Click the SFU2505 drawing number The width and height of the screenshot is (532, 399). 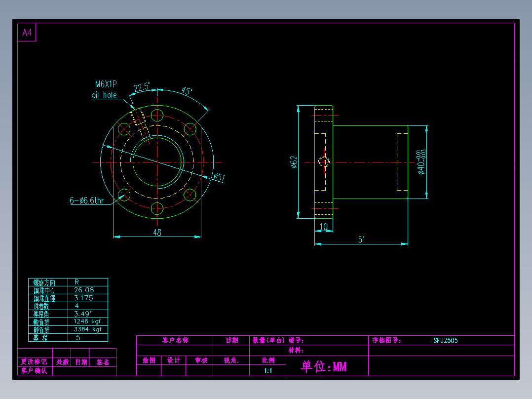[x=446, y=340]
